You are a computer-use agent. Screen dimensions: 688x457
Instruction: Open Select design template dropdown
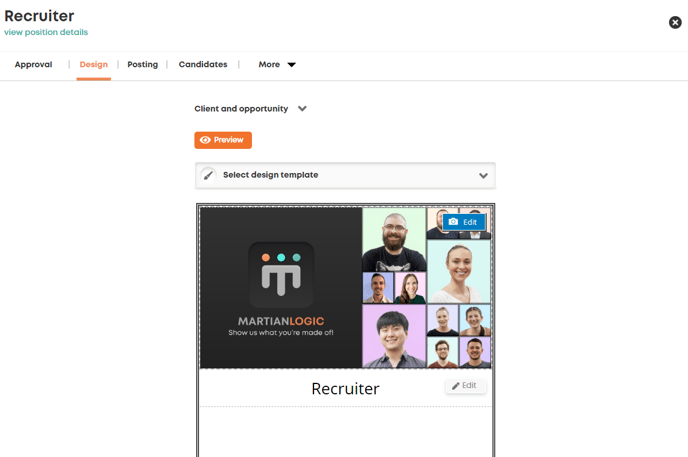(x=345, y=175)
